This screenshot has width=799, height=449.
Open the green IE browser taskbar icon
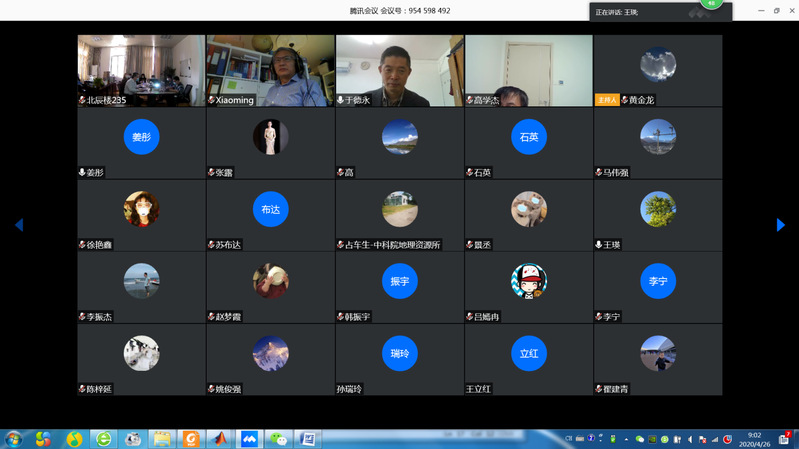tap(103, 439)
